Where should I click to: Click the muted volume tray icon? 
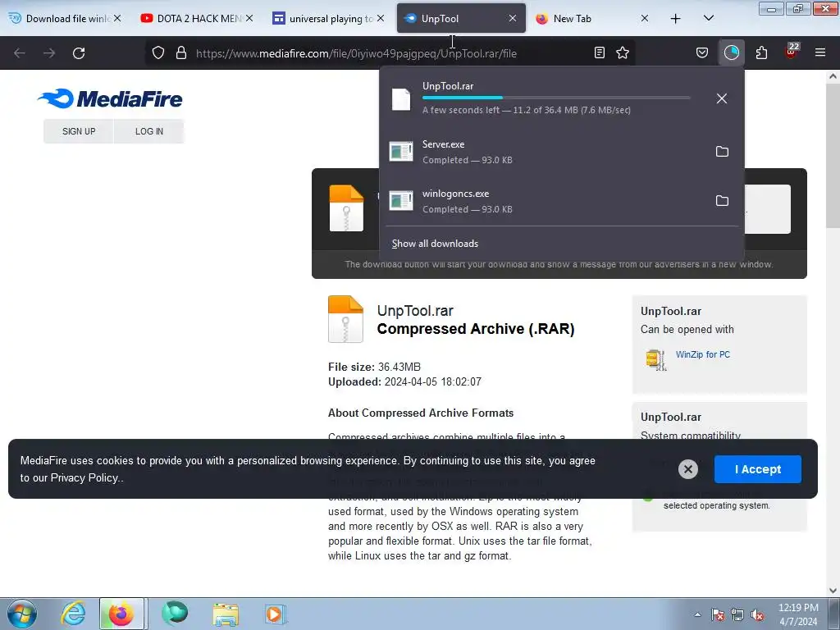click(x=757, y=614)
